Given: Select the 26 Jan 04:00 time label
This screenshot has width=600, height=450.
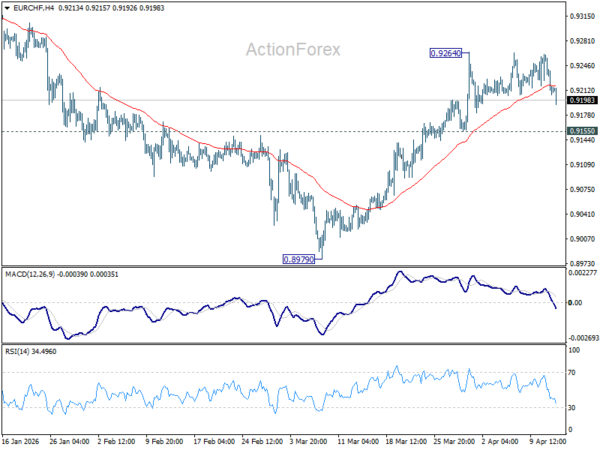Looking at the screenshot, I should tap(69, 441).
